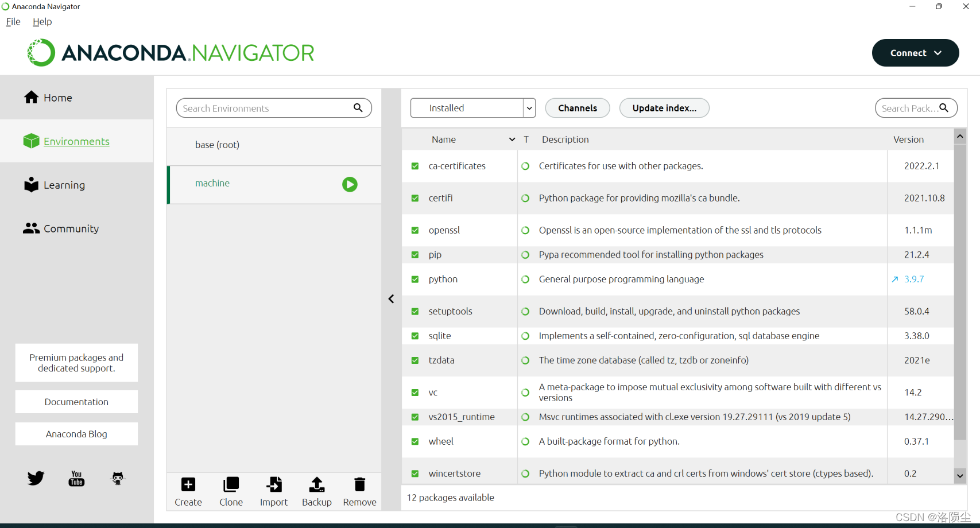Select the Environments tab
Image resolution: width=980 pixels, height=528 pixels.
tap(77, 141)
